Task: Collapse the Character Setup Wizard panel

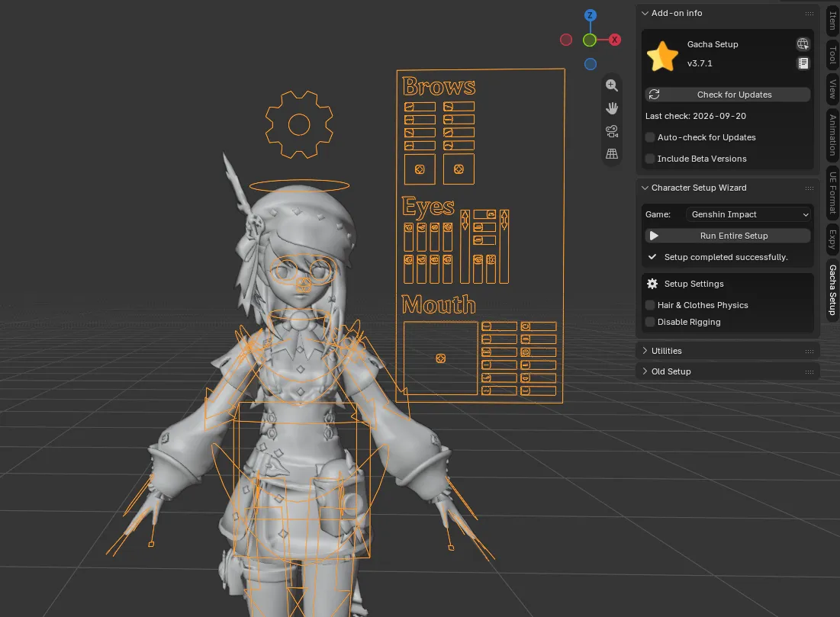Action: (x=645, y=188)
